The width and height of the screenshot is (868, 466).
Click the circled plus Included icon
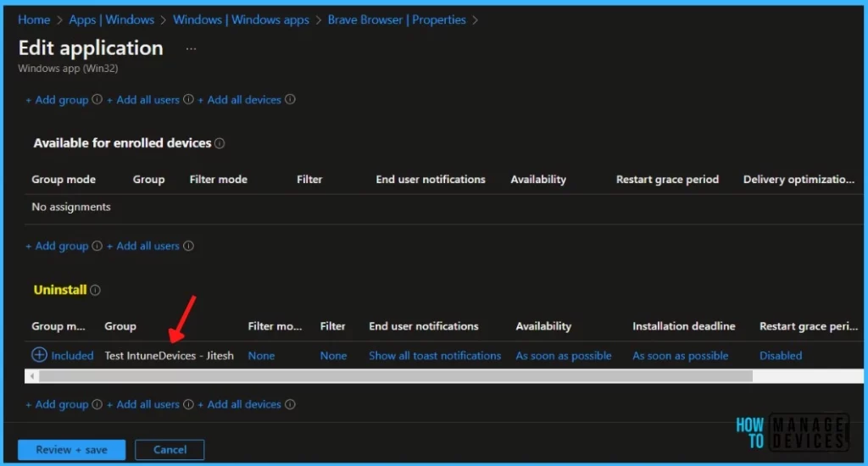tap(39, 355)
